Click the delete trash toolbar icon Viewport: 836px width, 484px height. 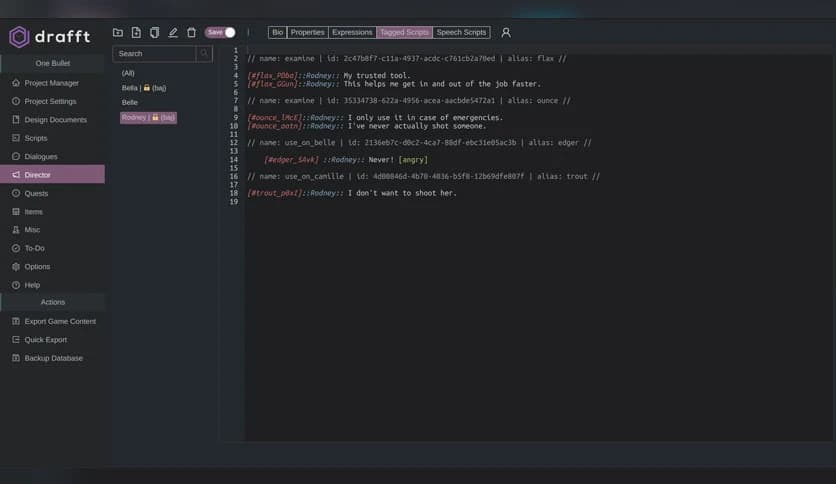click(x=191, y=33)
